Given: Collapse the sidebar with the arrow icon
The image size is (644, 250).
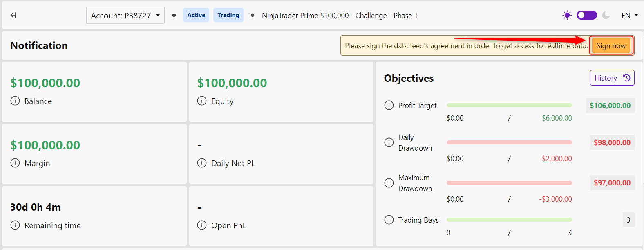Looking at the screenshot, I should point(13,15).
